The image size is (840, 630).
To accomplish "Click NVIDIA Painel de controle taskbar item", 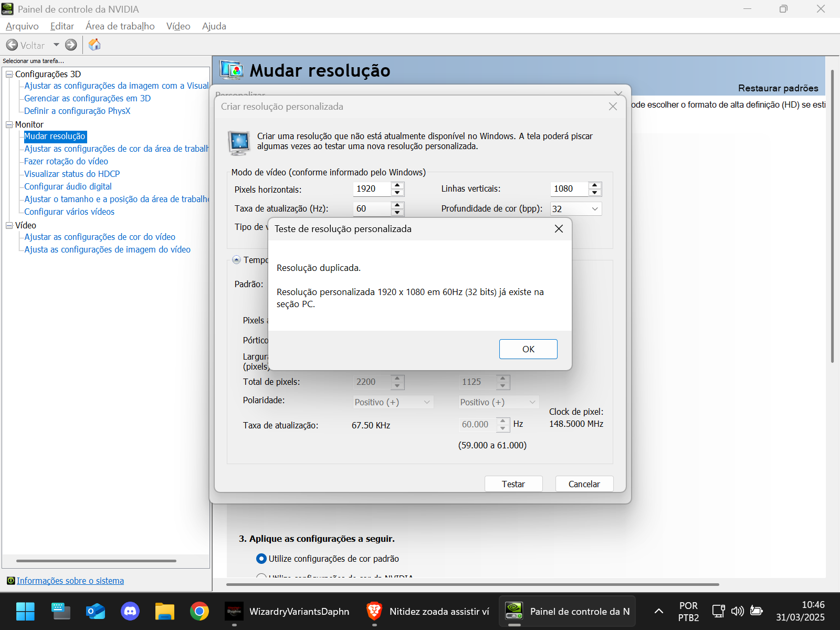I will 567,611.
